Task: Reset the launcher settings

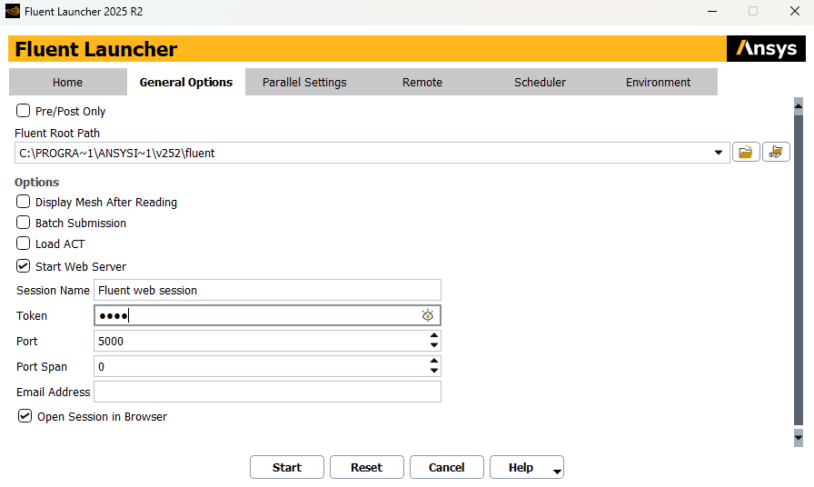Action: 367,467
